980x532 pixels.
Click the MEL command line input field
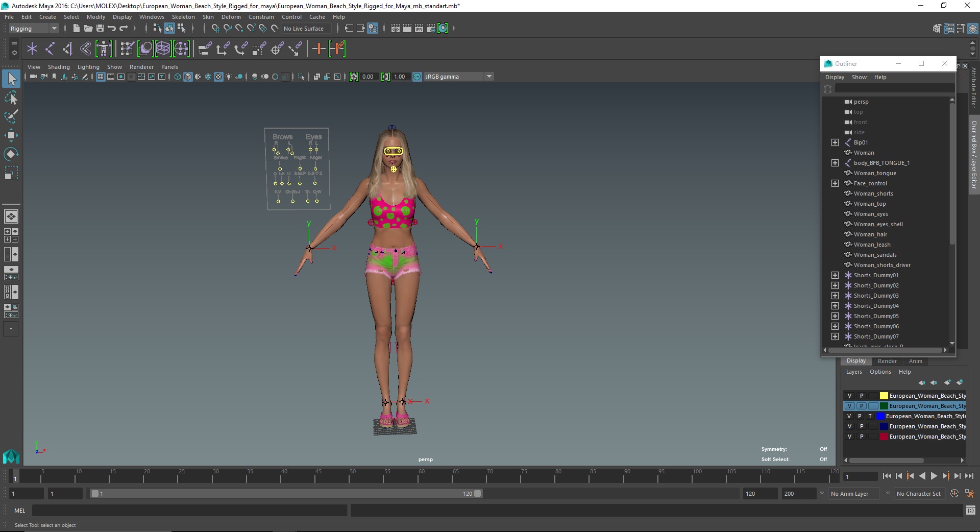(x=190, y=511)
